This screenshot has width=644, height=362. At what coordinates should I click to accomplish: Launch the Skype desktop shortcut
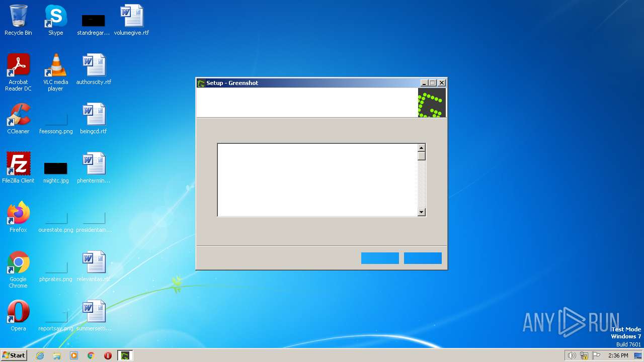tap(55, 20)
